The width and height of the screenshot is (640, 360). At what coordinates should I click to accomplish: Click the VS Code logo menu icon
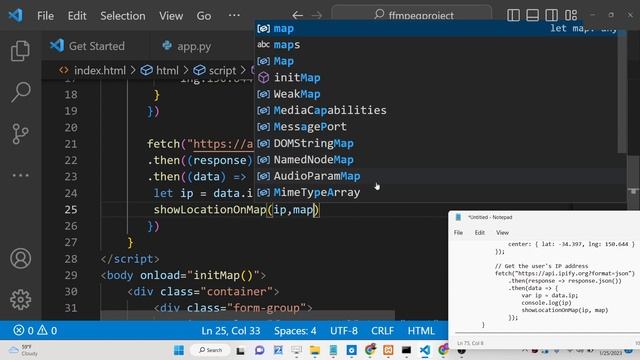[x=16, y=16]
